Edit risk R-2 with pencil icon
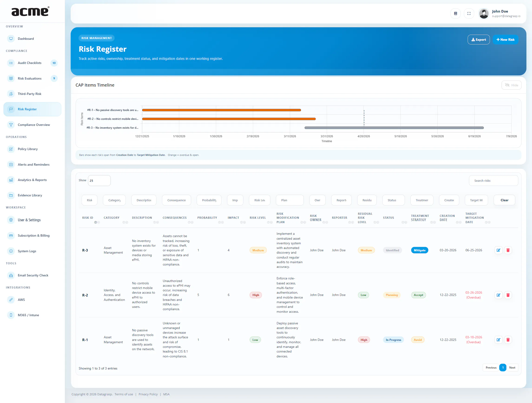 point(498,295)
